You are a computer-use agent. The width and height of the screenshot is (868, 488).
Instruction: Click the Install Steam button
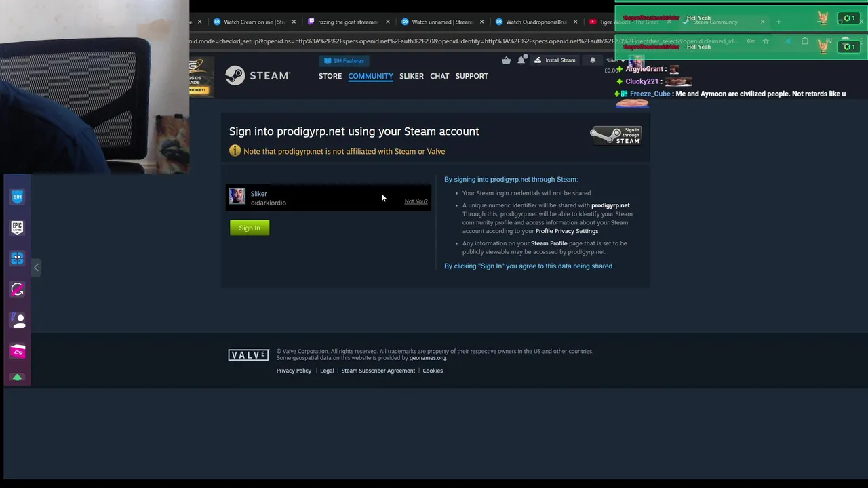point(555,60)
